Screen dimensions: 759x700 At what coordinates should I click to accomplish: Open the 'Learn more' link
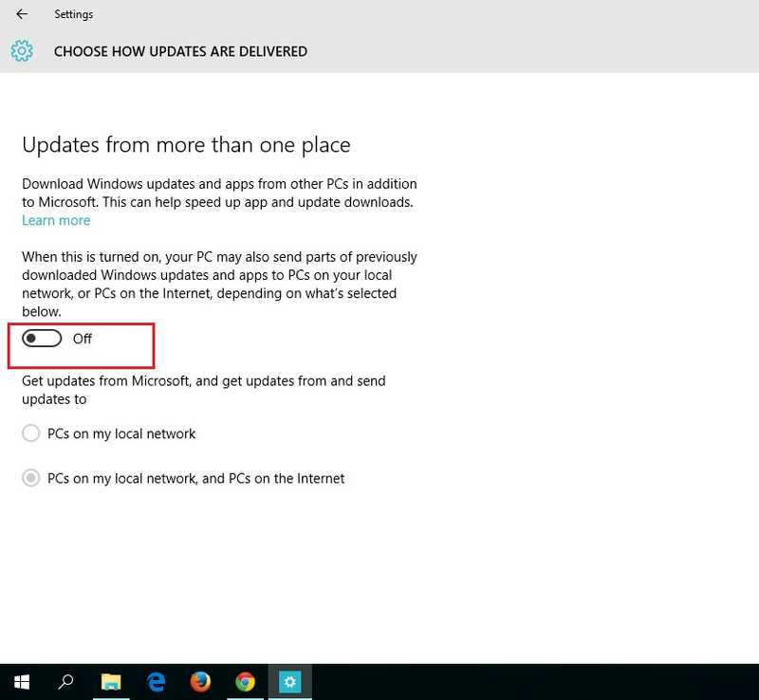click(x=56, y=220)
